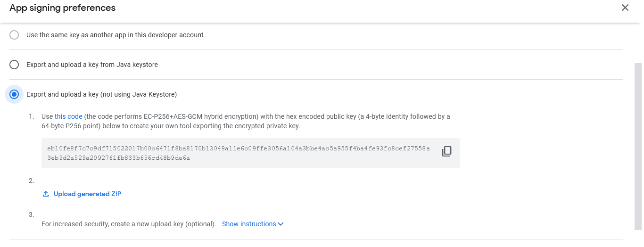The width and height of the screenshot is (644, 247).
Task: Click the step 2 list number
Action: tap(31, 181)
